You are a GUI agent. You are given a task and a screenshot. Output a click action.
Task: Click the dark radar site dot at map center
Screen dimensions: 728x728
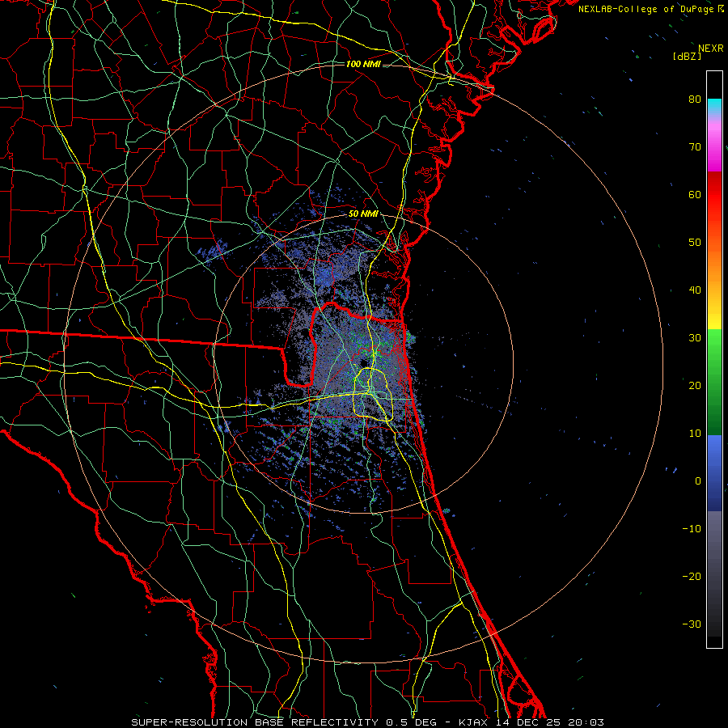[x=365, y=362]
